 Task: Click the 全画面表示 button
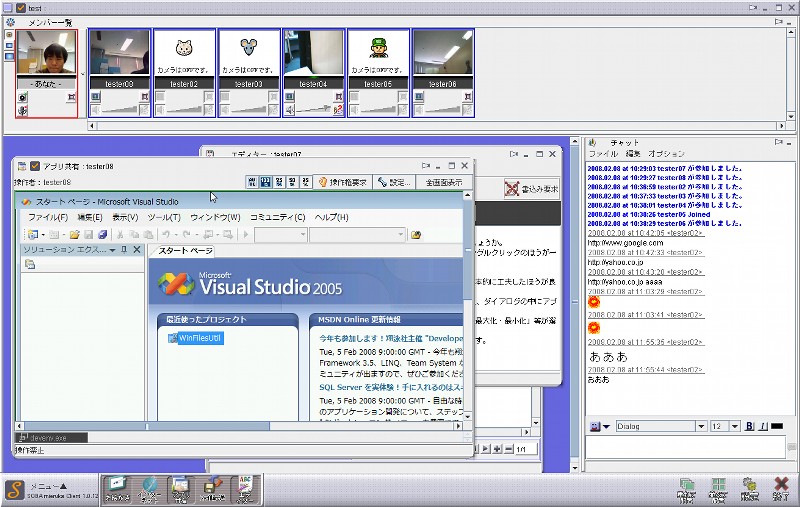click(443, 182)
